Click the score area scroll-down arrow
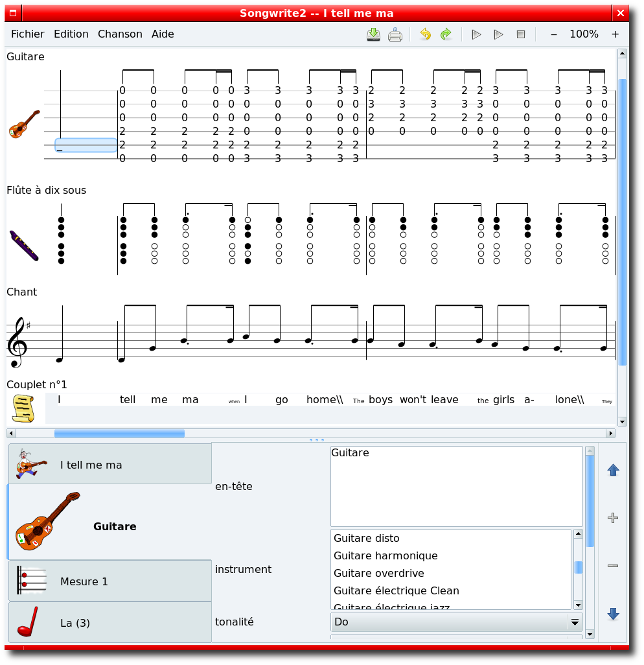Screen dimensions: 644x665 (x=623, y=421)
